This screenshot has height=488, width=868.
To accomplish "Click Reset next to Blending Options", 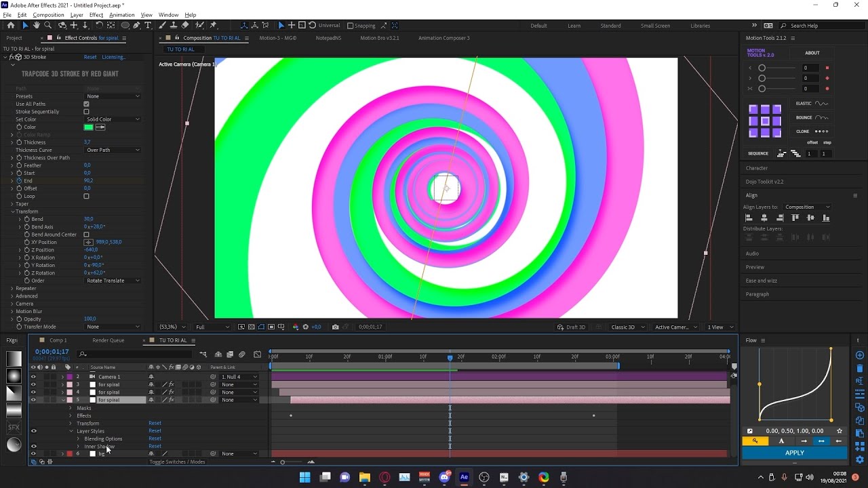I will coord(155,439).
